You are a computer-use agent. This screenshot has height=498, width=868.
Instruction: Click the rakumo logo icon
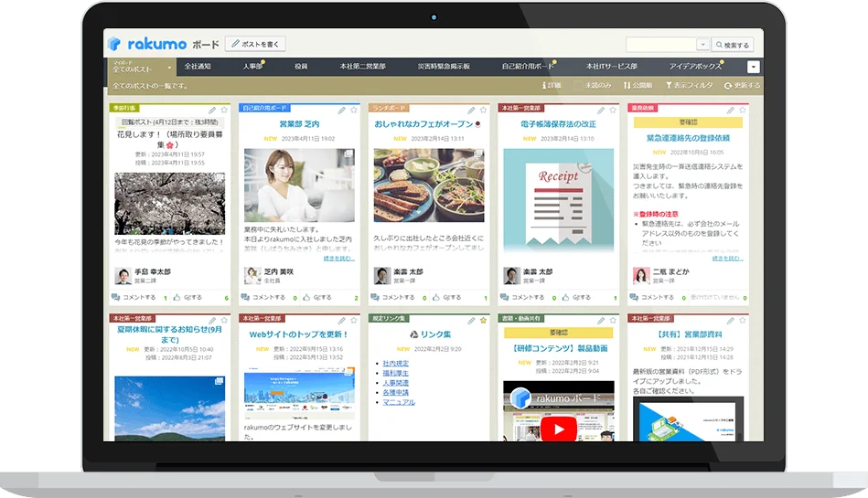[x=114, y=44]
